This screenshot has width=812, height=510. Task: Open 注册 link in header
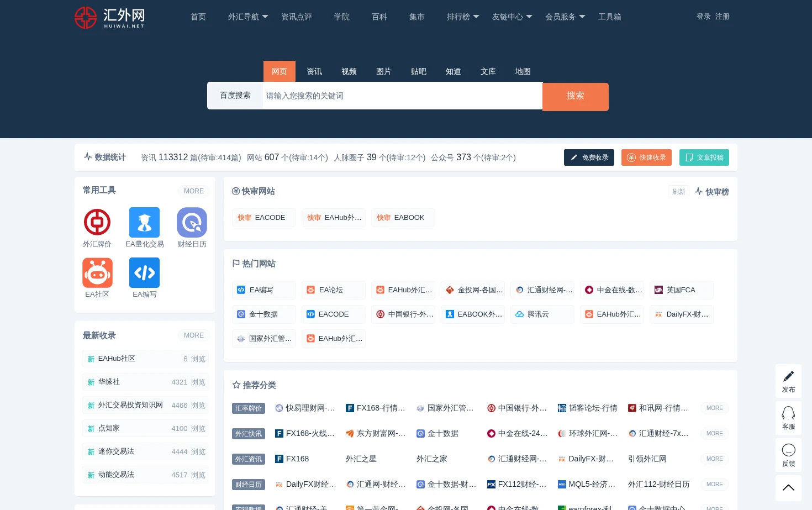723,17
